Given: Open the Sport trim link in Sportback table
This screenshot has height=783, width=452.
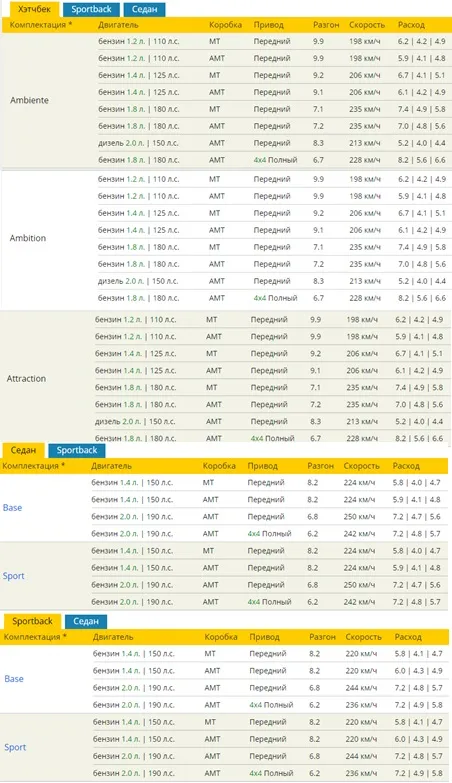Looking at the screenshot, I should click(15, 747).
